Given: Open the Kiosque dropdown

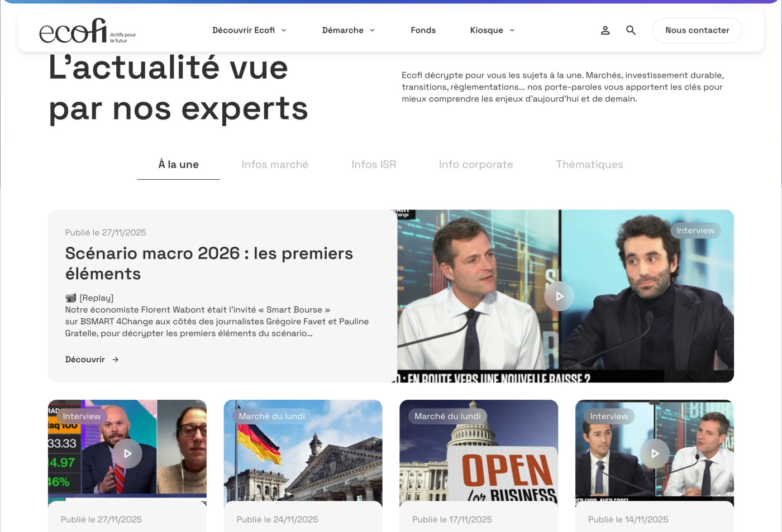Looking at the screenshot, I should pos(492,30).
